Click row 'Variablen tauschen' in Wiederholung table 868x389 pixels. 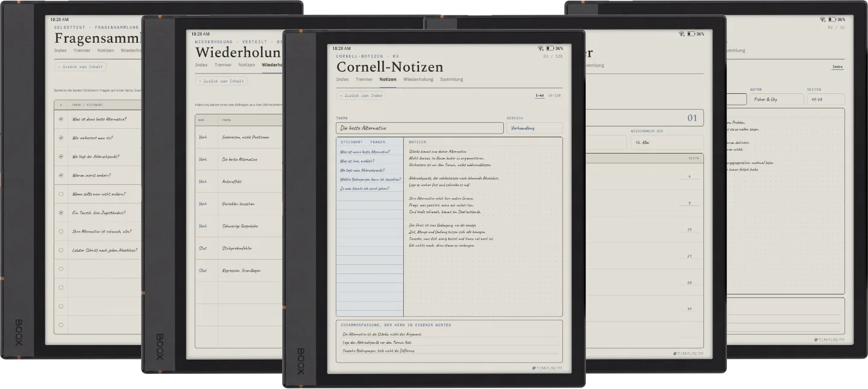pos(239,204)
